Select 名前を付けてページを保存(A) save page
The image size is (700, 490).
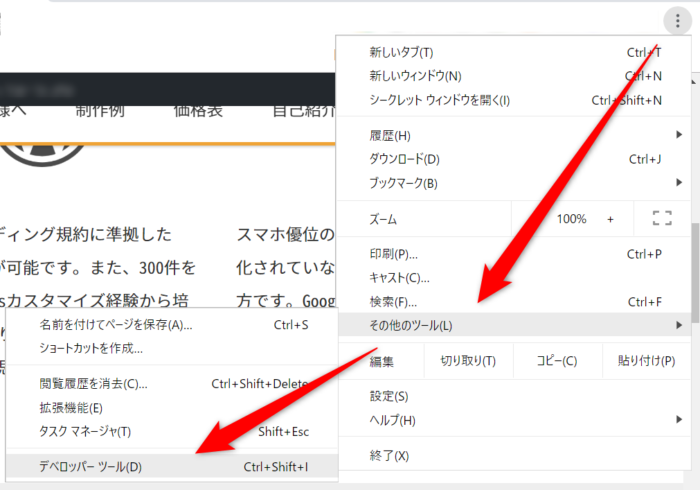point(115,325)
